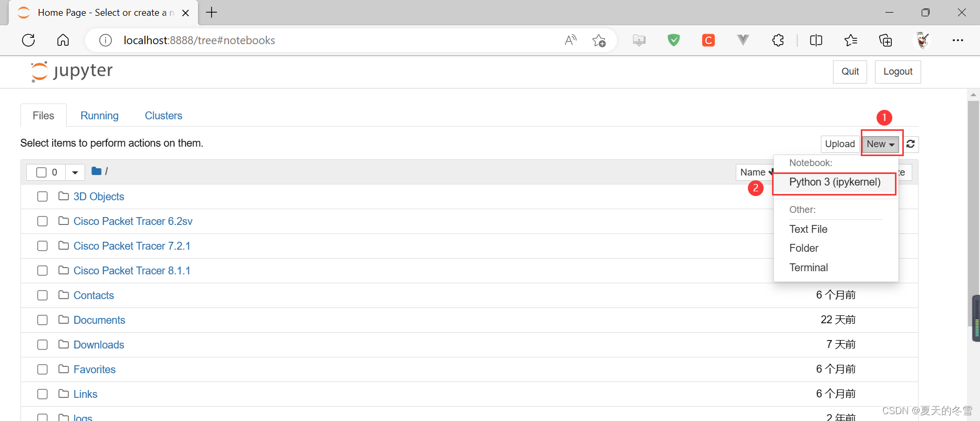980x421 pixels.
Task: Open Read Aloud in address bar
Action: coord(571,40)
